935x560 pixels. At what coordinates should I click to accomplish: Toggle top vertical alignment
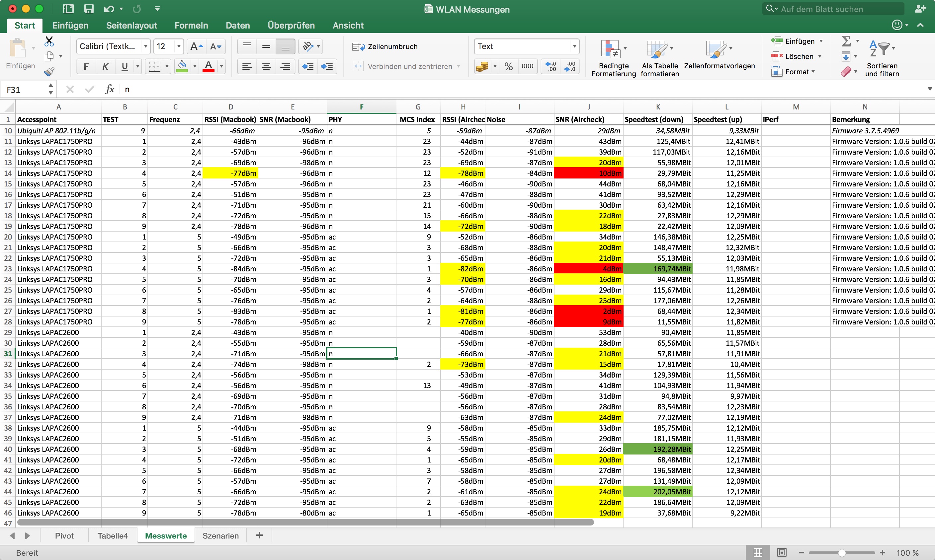click(247, 46)
